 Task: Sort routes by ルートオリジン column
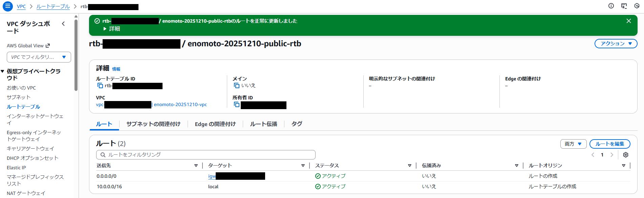[x=623, y=166]
